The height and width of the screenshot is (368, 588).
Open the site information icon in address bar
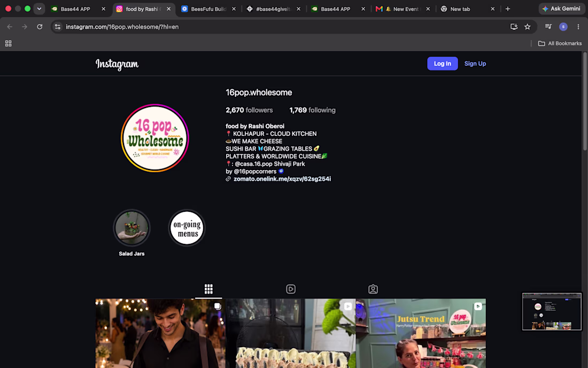point(57,27)
